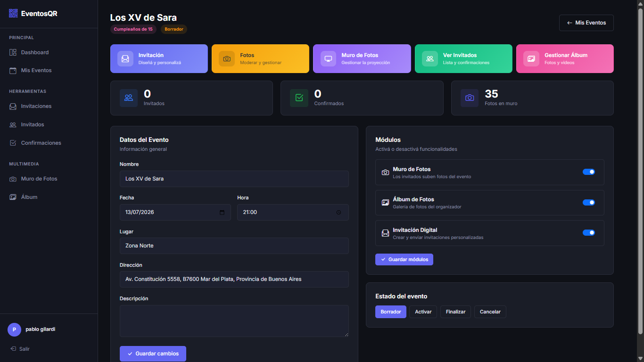Open the time selector for Hora
The width and height of the screenshot is (644, 362).
(339, 212)
